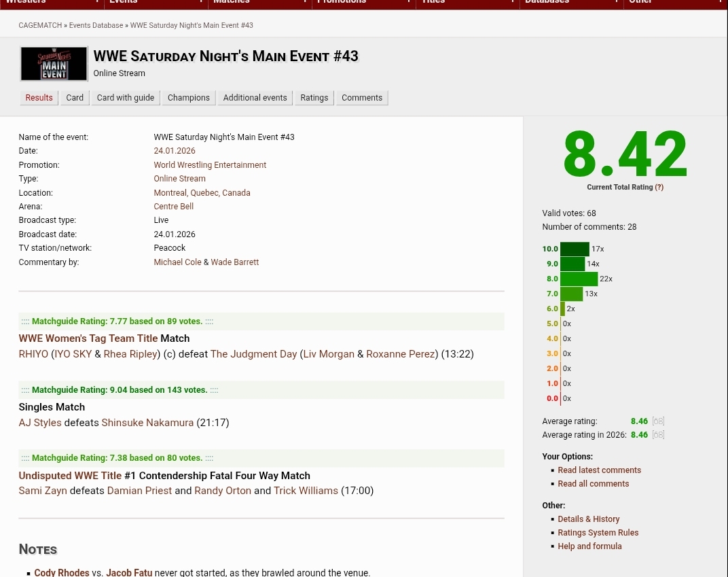728x577 pixels.
Task: Open Details & History link
Action: tap(589, 519)
